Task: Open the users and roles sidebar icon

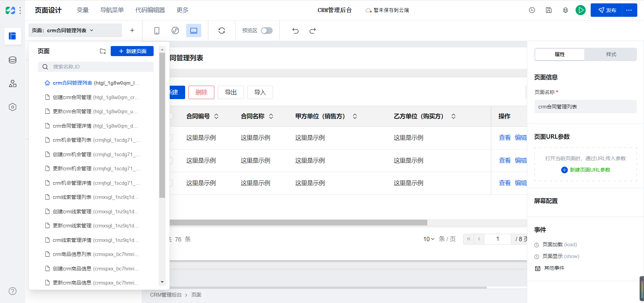Action: tap(12, 84)
